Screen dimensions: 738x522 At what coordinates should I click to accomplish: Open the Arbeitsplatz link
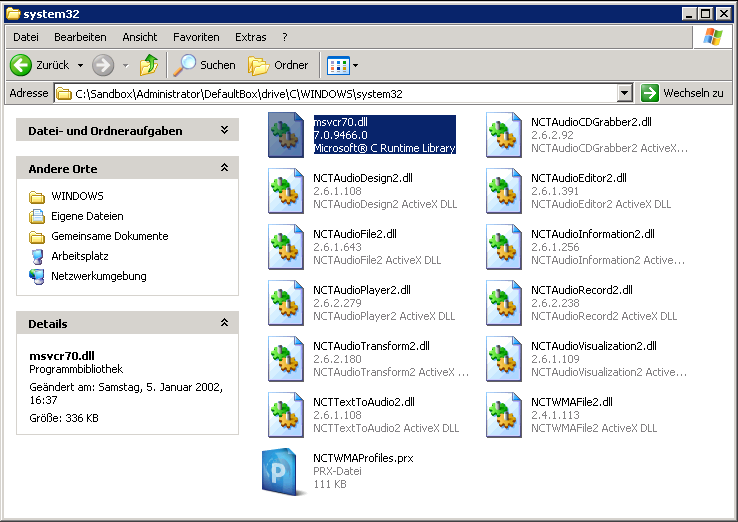[80, 257]
